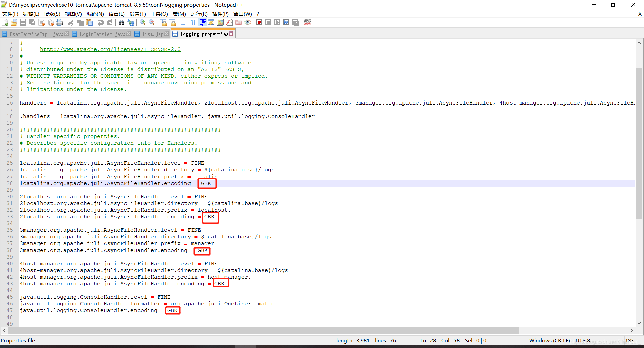The width and height of the screenshot is (644, 348).
Task: Close the logging.properties tab
Action: (231, 34)
